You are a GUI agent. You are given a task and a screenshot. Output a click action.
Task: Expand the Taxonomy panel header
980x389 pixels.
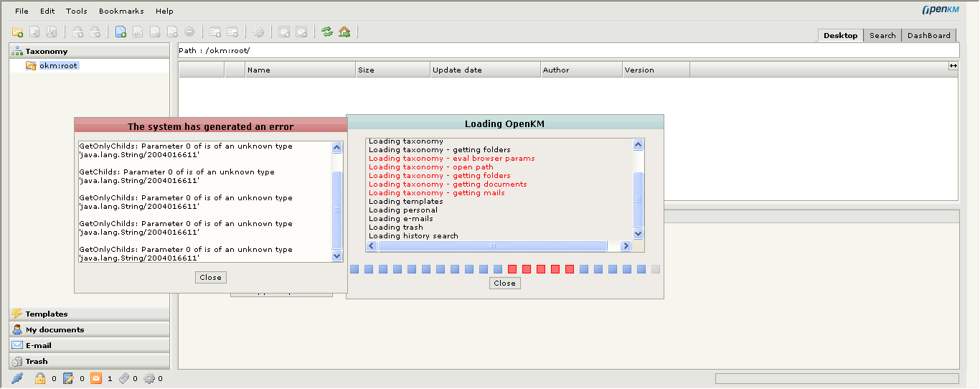click(x=90, y=51)
